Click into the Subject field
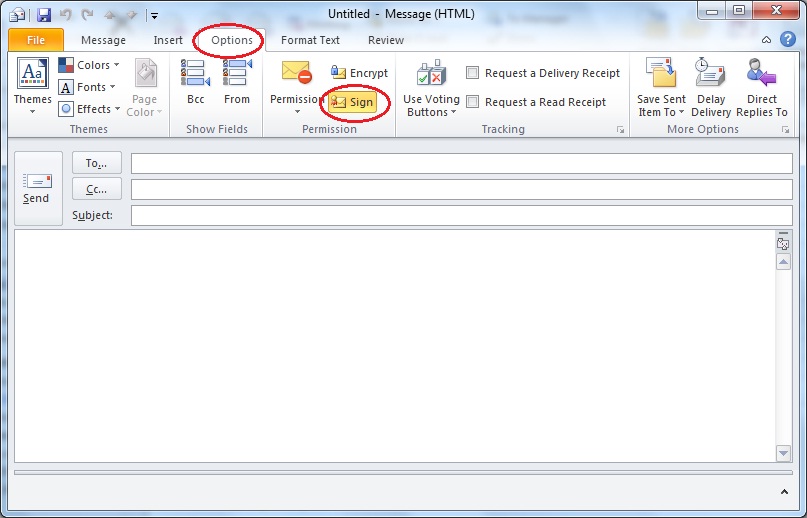807x518 pixels. [x=461, y=215]
